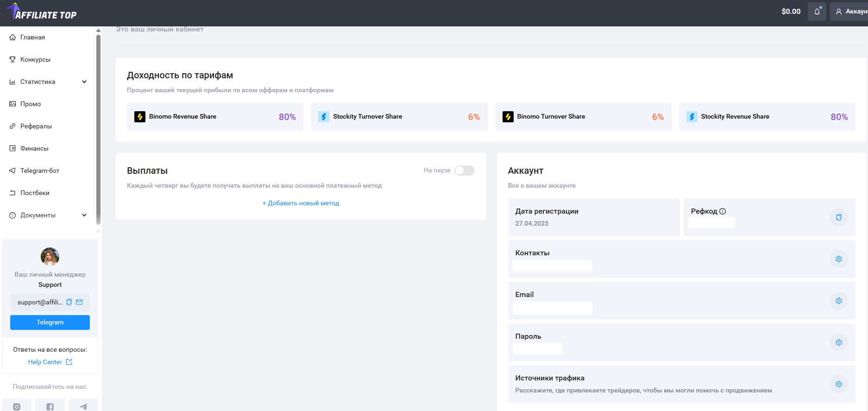Expand the Статистика chevron
868x411 pixels.
coord(84,82)
